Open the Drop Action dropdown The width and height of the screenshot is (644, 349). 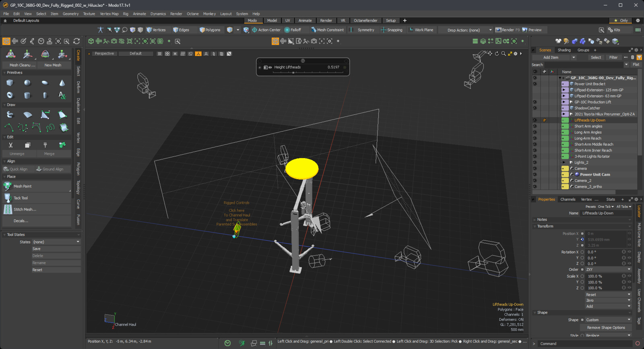click(466, 30)
